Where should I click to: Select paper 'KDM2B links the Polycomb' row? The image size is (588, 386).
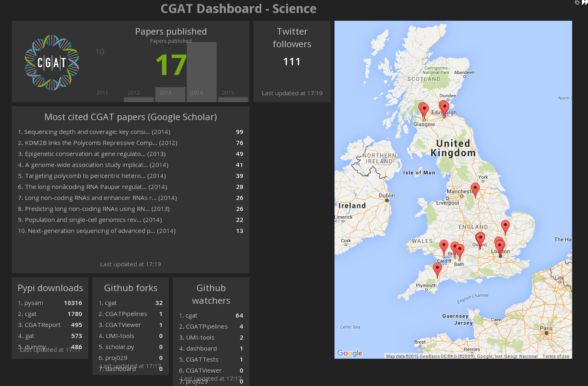[131, 143]
